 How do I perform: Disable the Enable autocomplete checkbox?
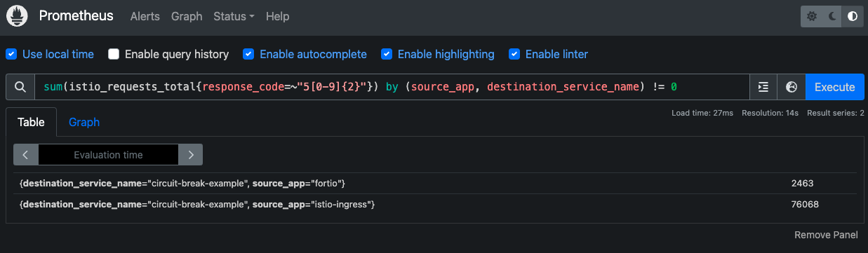coord(248,54)
